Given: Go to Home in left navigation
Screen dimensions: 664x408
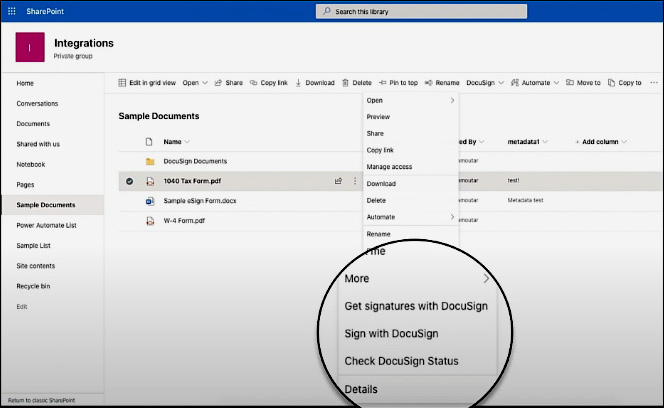Looking at the screenshot, I should (x=25, y=83).
